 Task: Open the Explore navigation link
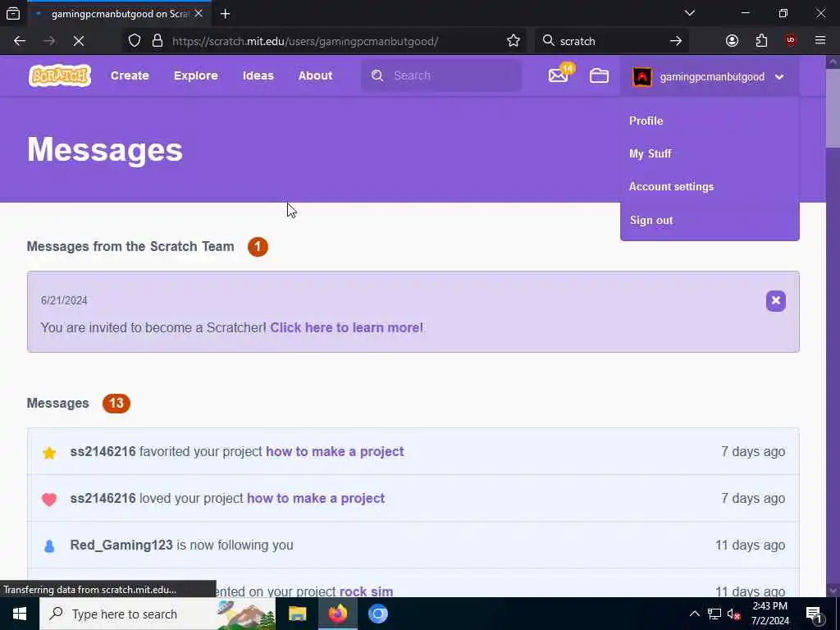tap(195, 75)
